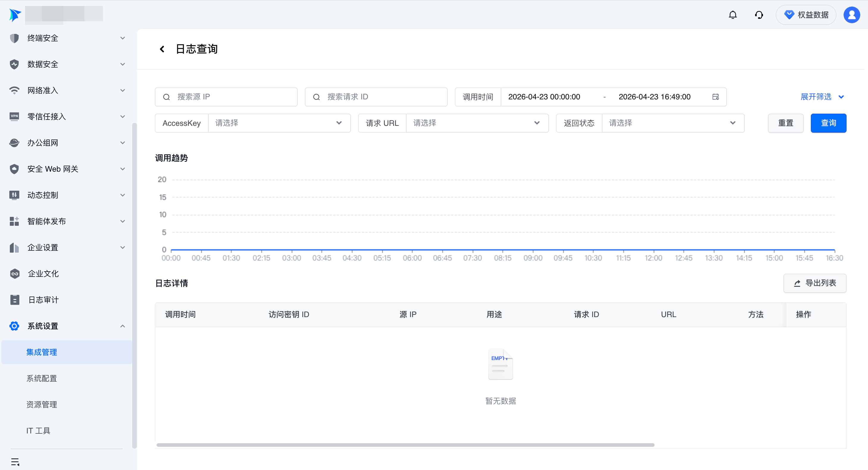Click the 企业设置 building icon
The width and height of the screenshot is (868, 470).
click(x=14, y=247)
